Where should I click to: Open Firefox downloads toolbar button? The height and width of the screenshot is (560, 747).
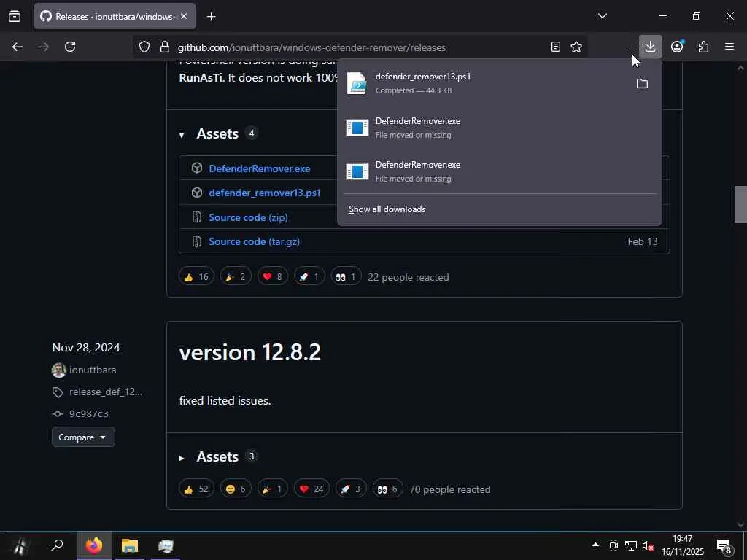(650, 47)
